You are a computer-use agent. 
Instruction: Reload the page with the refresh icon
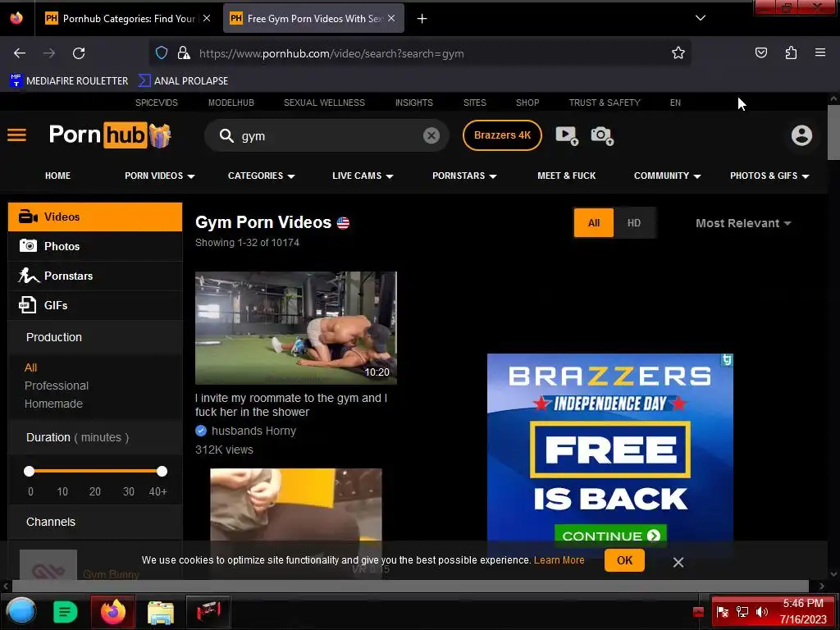pyautogui.click(x=79, y=53)
